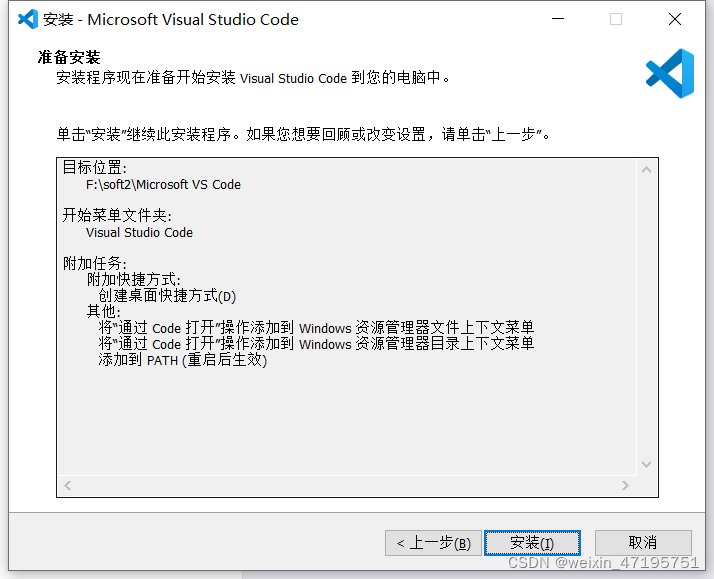Click the 其他 line
This screenshot has height=579, width=714.
tap(104, 312)
